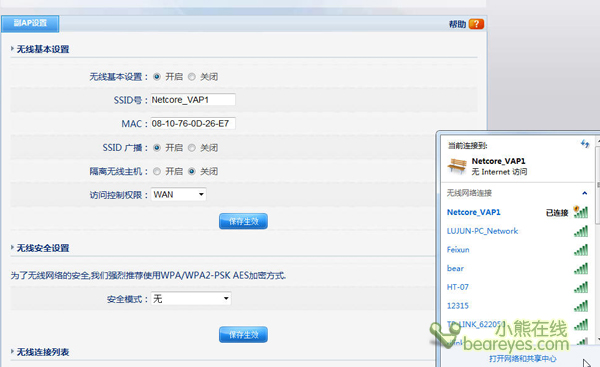The image size is (600, 367).
Task: Click the signal bars next to 12315
Action: click(x=581, y=306)
